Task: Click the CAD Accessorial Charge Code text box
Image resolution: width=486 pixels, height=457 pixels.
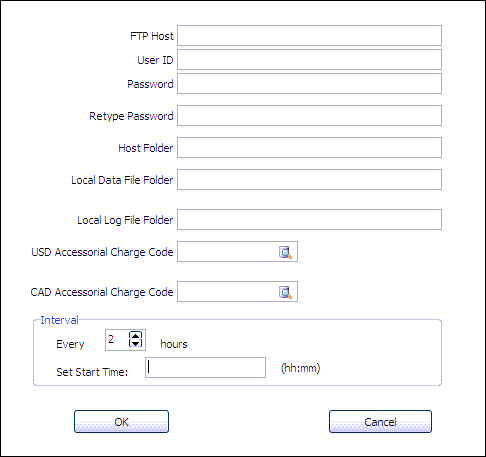Action: pos(227,292)
